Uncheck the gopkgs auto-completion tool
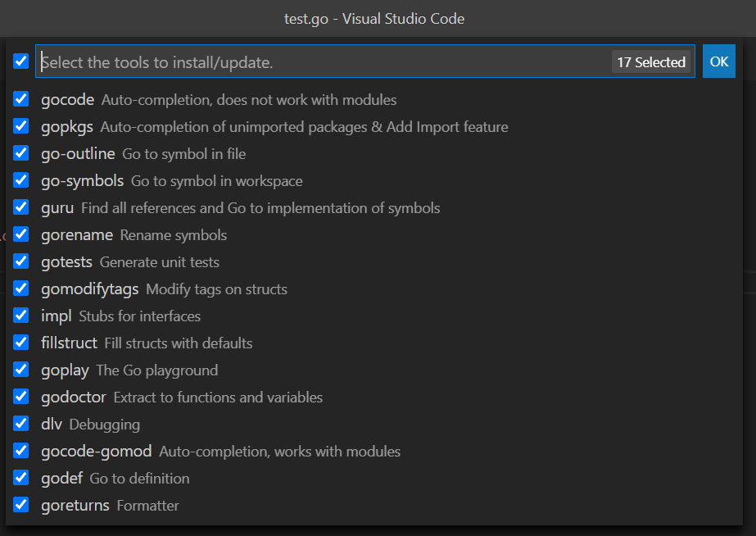The height and width of the screenshot is (536, 756). pos(20,126)
